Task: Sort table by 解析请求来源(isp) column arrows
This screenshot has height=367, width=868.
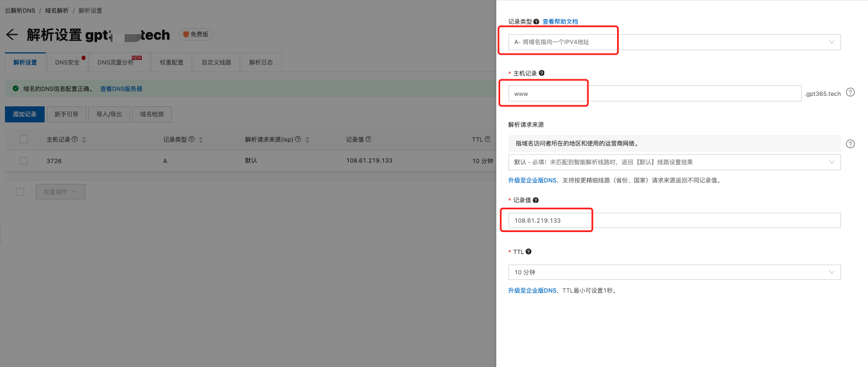Action: 307,140
